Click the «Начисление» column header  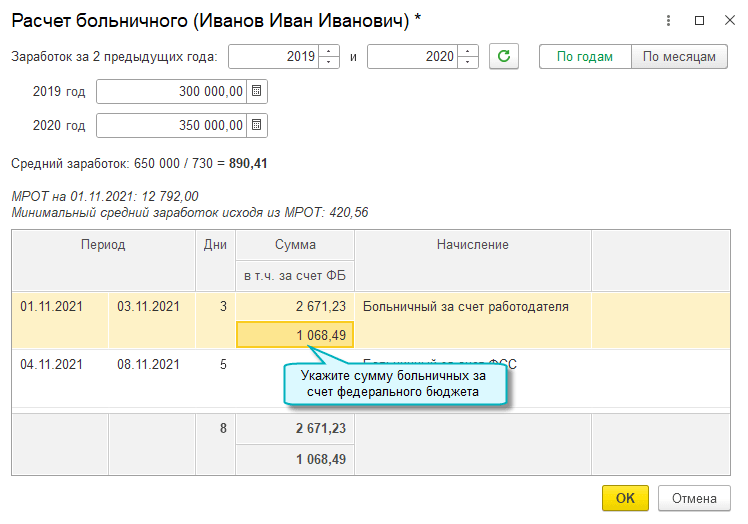472,245
